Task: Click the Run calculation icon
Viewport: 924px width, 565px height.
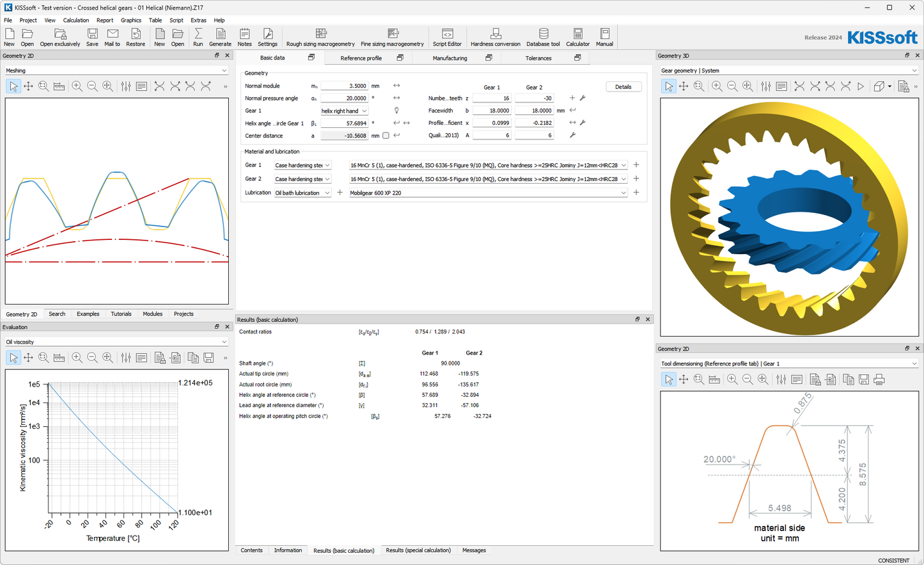Action: [x=198, y=37]
